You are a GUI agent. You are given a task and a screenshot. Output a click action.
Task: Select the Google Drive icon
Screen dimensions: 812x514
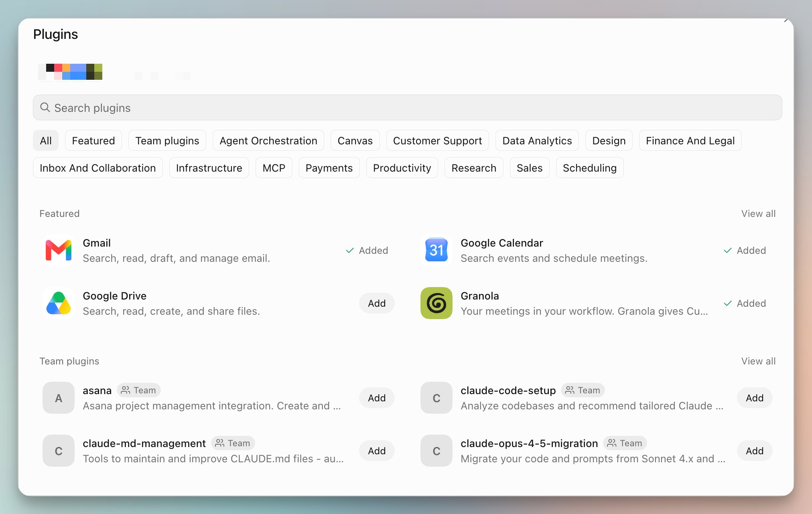coord(59,303)
